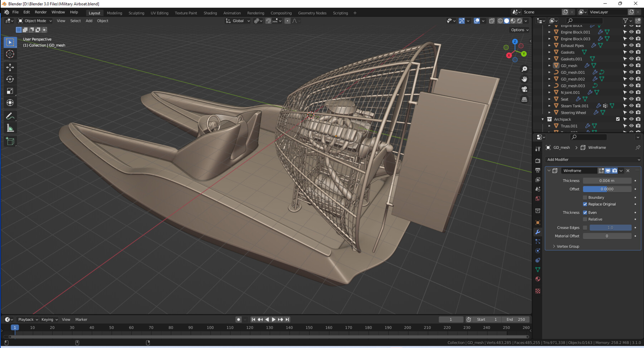
Task: Open the Render Properties tab
Action: pos(538,160)
